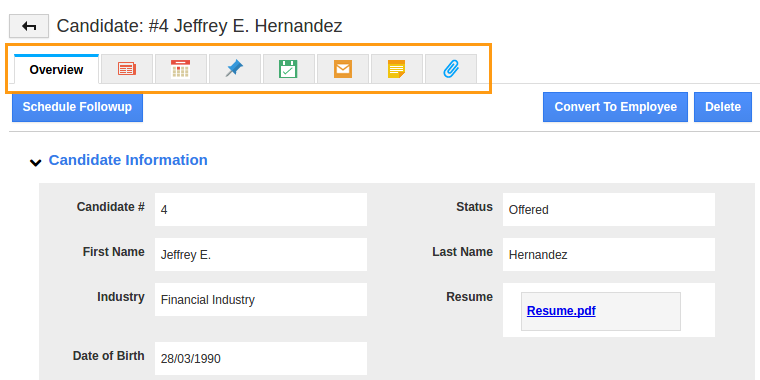The width and height of the screenshot is (760, 380).
Task: Click the Candidate # label
Action: click(111, 207)
